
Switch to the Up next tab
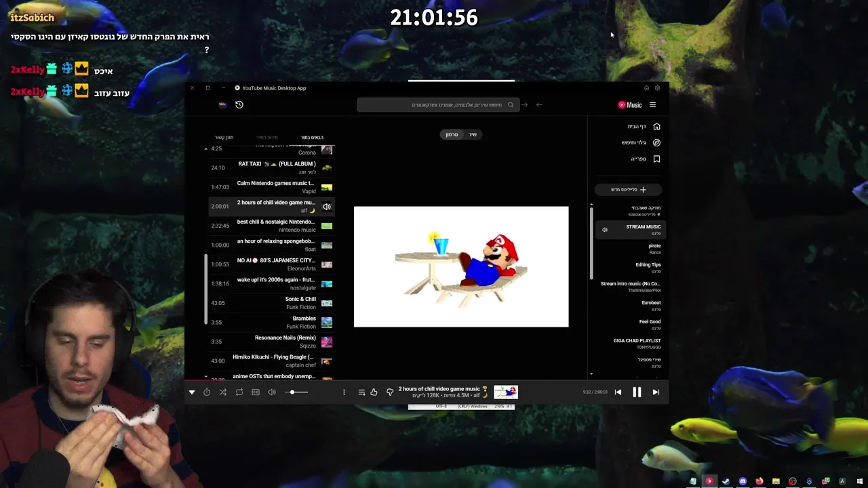312,138
